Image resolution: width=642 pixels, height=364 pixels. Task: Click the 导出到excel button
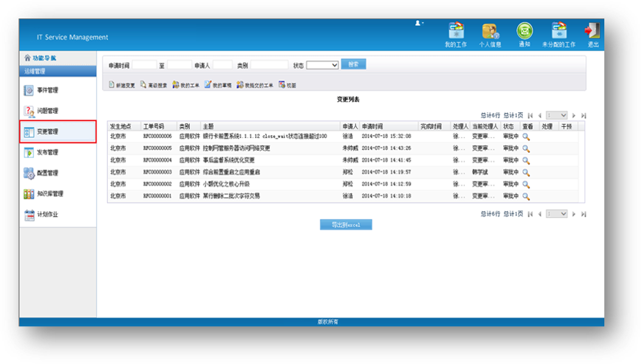tap(346, 224)
